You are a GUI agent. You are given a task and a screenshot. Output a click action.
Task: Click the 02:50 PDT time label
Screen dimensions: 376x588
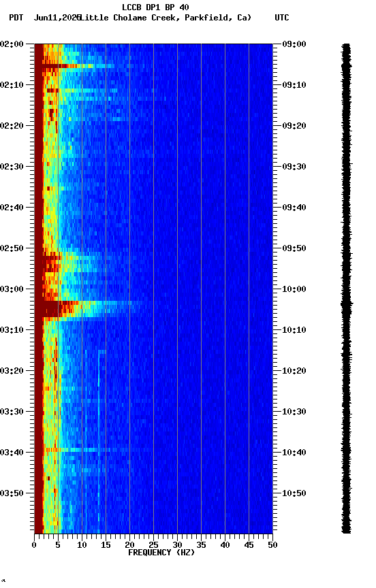12,248
